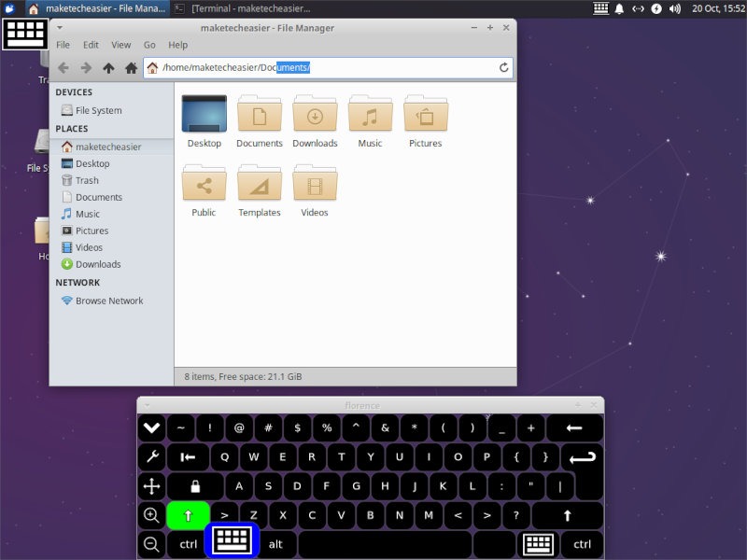The image size is (747, 560).
Task: Click the black keyboard icon on the desktop
Action: (x=25, y=33)
